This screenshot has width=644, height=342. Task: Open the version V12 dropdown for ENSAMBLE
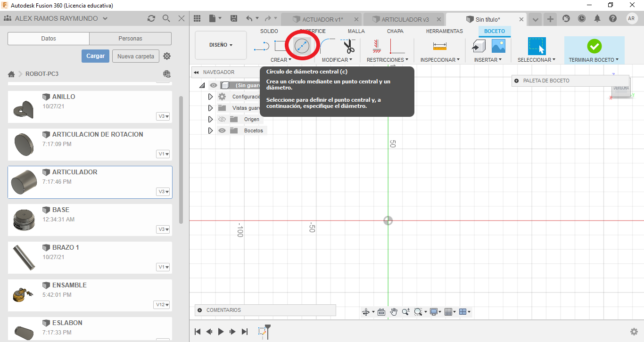coord(161,305)
